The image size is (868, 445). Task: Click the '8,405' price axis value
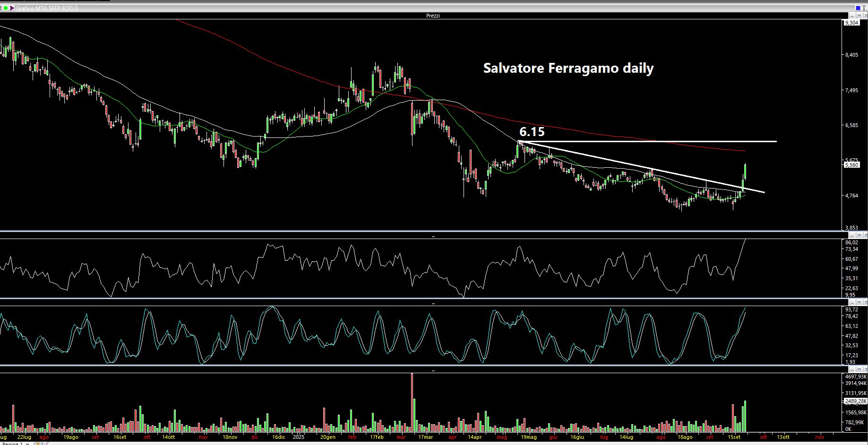851,55
